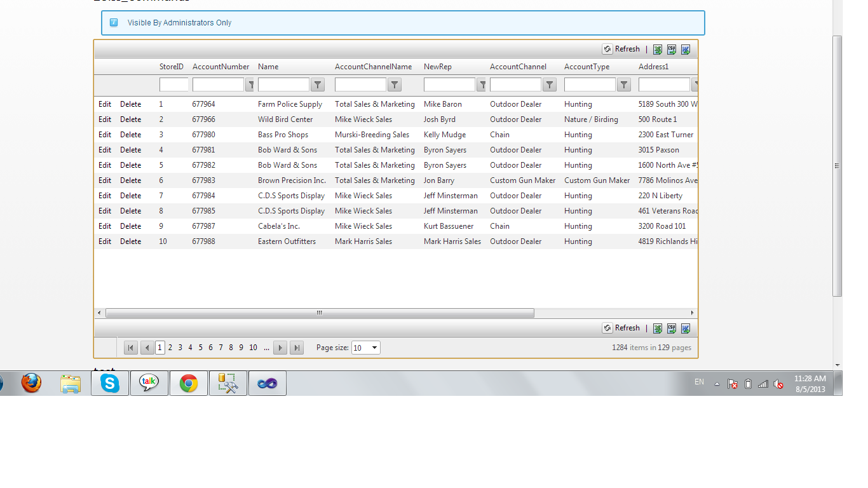Sort by the Name column header
The height and width of the screenshot is (488, 868).
(268, 67)
